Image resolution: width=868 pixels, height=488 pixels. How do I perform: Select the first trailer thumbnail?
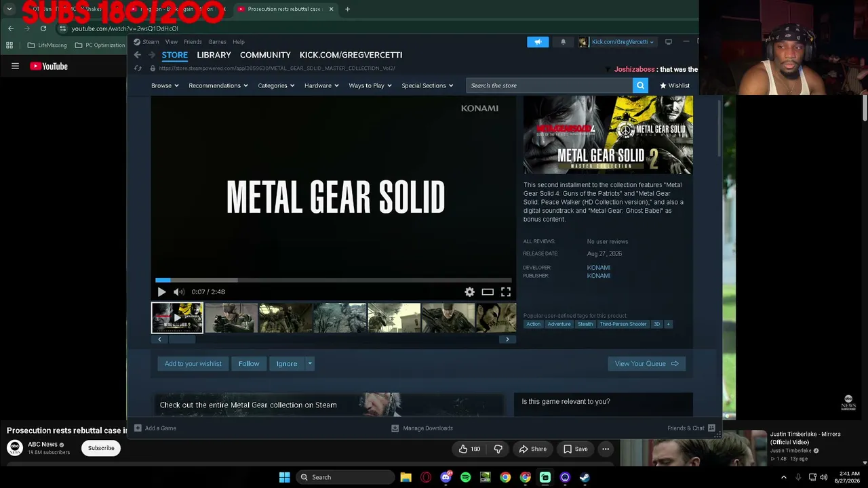click(x=177, y=318)
